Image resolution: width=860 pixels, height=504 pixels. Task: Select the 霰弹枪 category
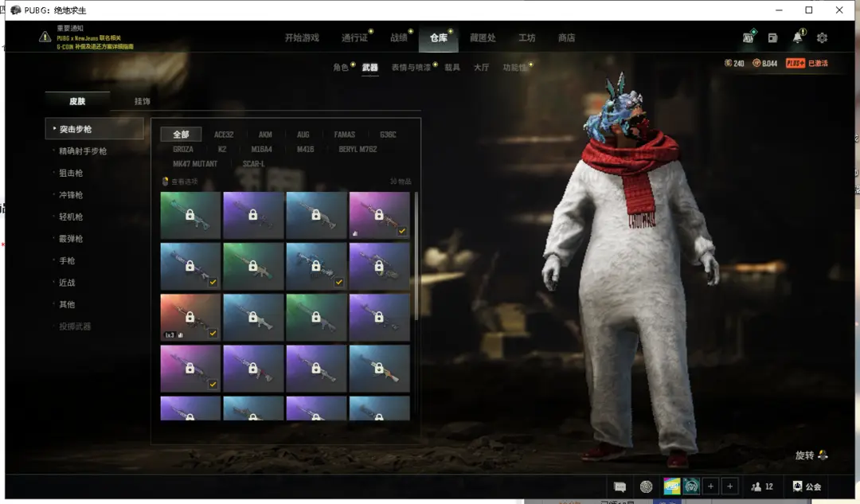(71, 239)
